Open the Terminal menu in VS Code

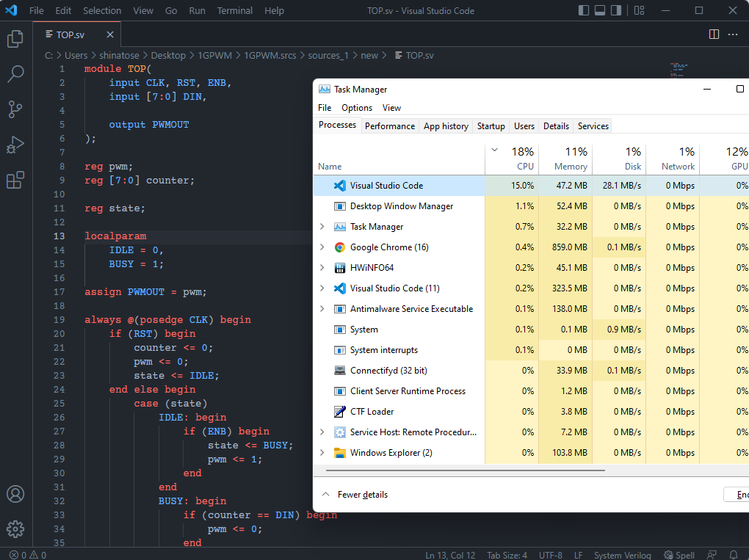pyautogui.click(x=234, y=10)
